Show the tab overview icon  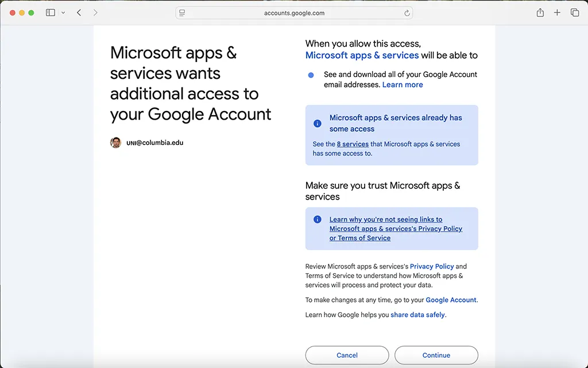point(574,13)
